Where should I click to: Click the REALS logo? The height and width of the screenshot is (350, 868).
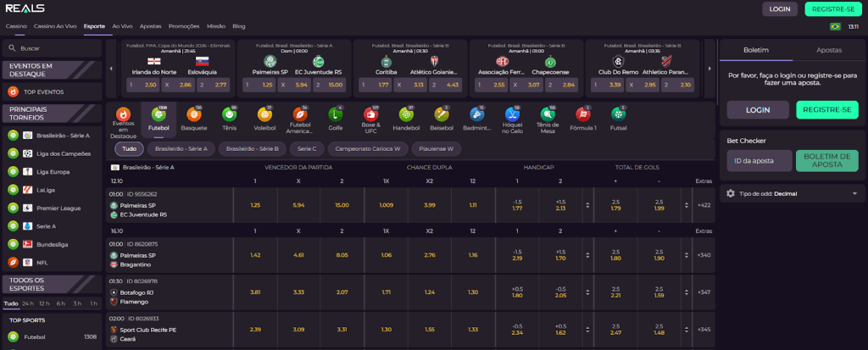pyautogui.click(x=25, y=8)
